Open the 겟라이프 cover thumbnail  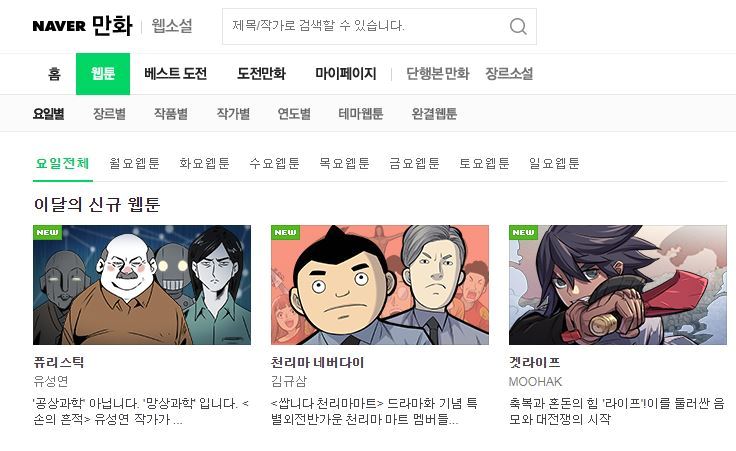pos(618,285)
